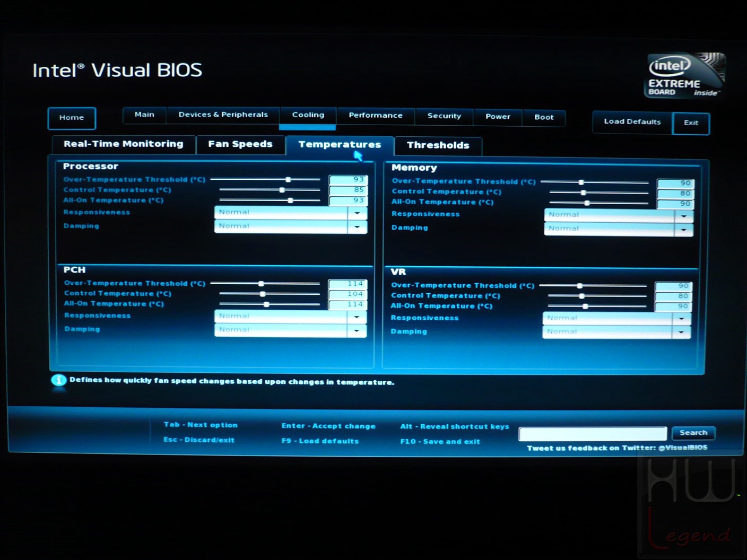747x560 pixels.
Task: Open Memory Damping dropdown
Action: [x=618, y=229]
